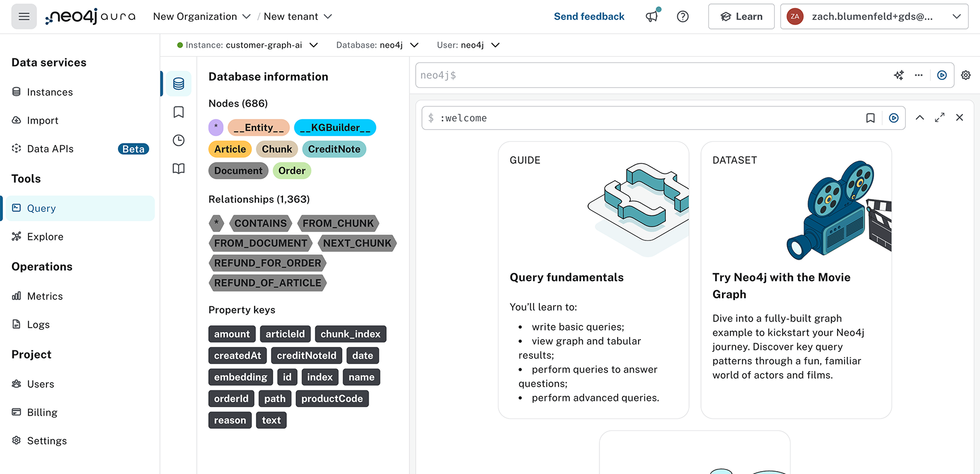Select the Document node label

(x=238, y=171)
